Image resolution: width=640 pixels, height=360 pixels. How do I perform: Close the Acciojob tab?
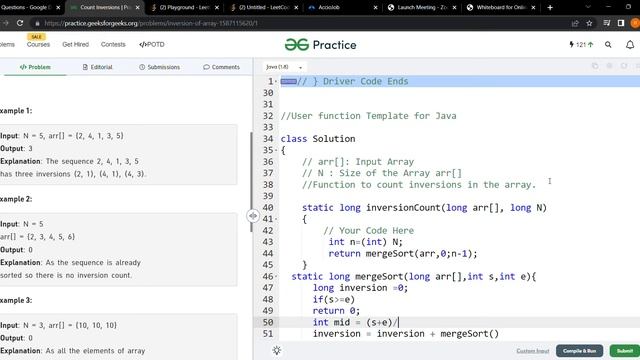[376, 7]
